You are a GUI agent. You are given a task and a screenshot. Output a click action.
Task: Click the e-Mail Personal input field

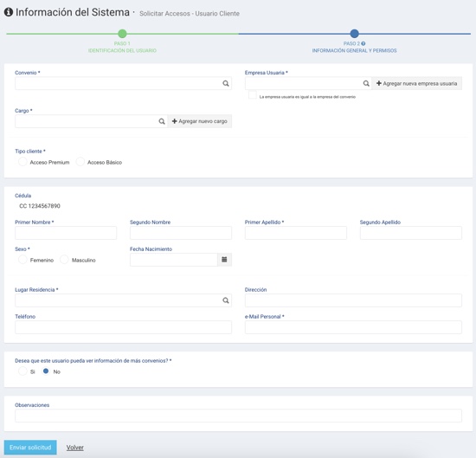pyautogui.click(x=353, y=327)
